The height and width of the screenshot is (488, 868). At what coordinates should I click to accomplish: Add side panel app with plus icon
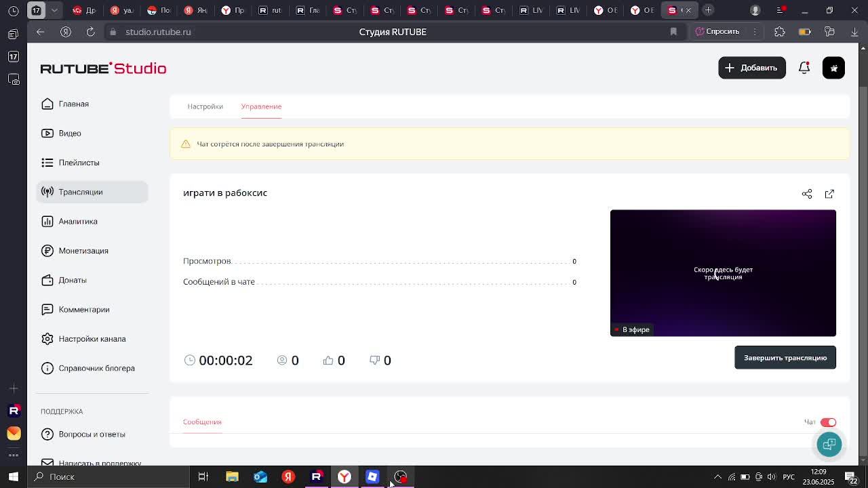tap(14, 388)
